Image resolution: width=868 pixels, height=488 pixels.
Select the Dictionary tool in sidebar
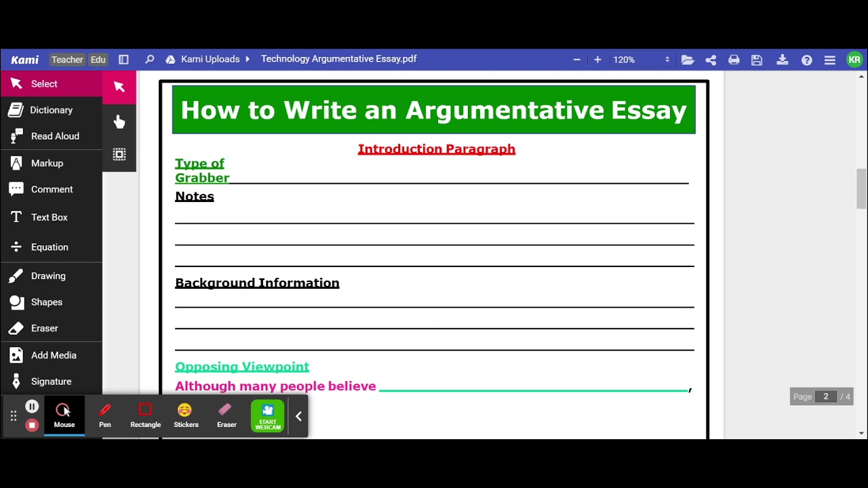51,110
